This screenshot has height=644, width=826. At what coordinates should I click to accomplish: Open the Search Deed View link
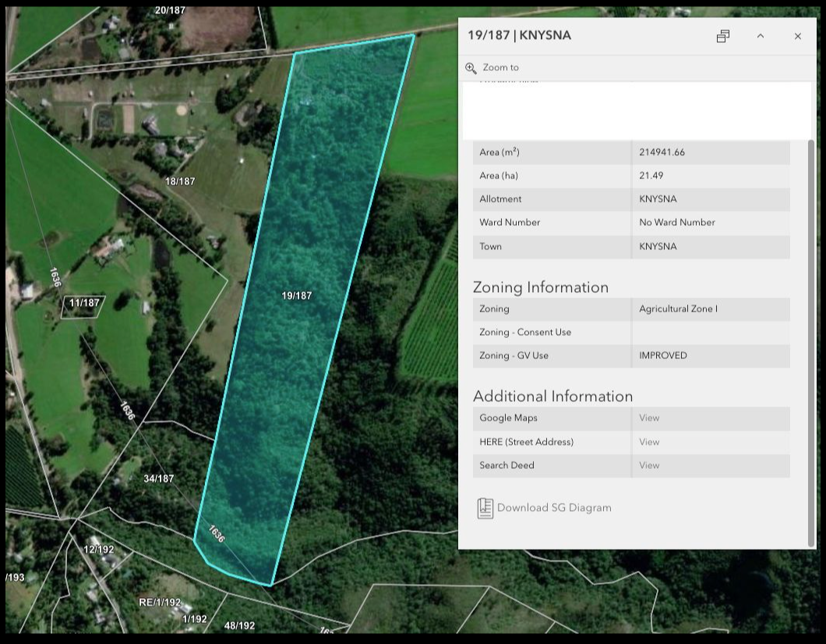(648, 466)
